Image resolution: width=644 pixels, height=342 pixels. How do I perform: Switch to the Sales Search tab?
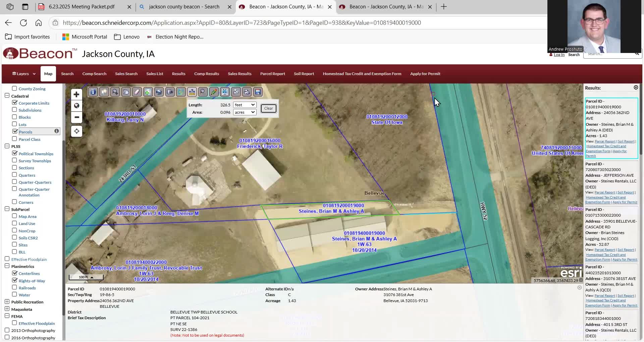(126, 74)
